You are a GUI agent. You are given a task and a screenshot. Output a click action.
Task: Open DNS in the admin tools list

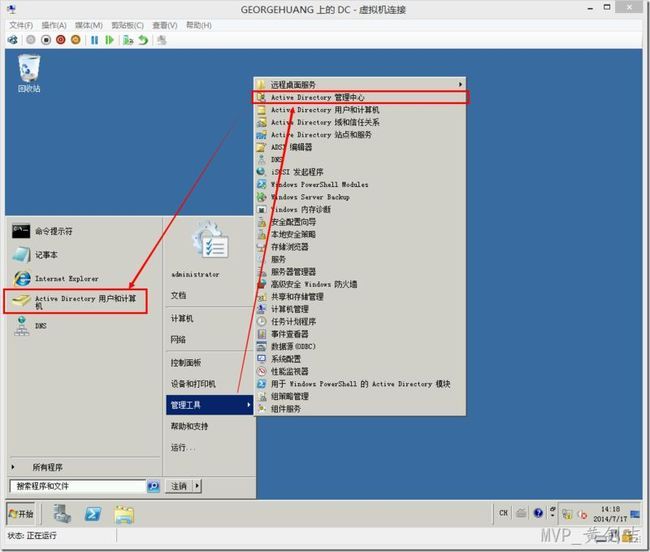tap(360, 160)
